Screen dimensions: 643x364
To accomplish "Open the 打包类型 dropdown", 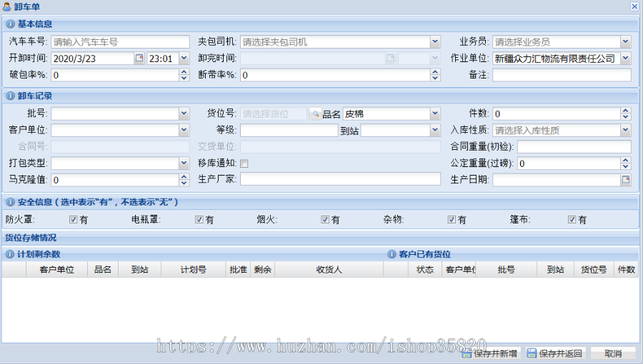I will pyautogui.click(x=184, y=163).
